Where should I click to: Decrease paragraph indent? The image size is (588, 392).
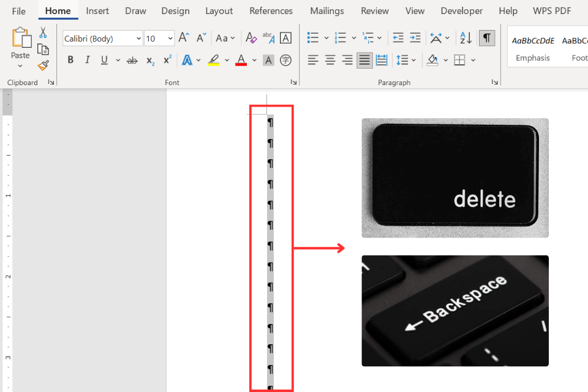[398, 37]
